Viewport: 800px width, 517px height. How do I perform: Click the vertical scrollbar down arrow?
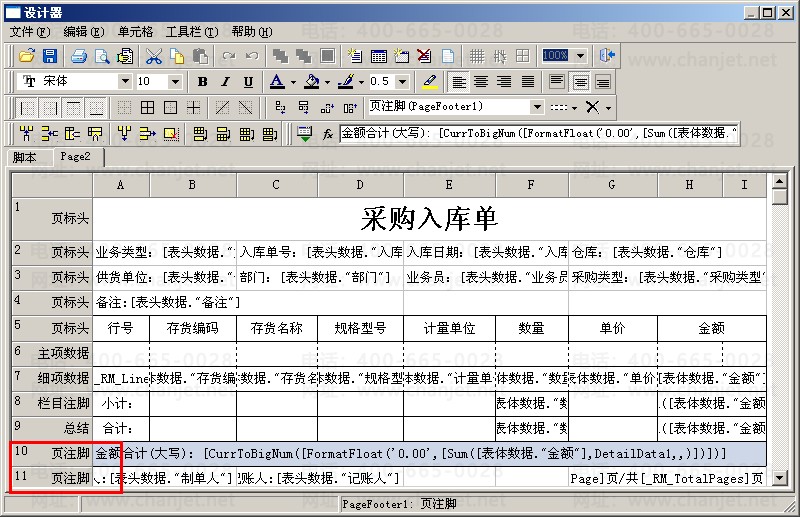coord(780,478)
